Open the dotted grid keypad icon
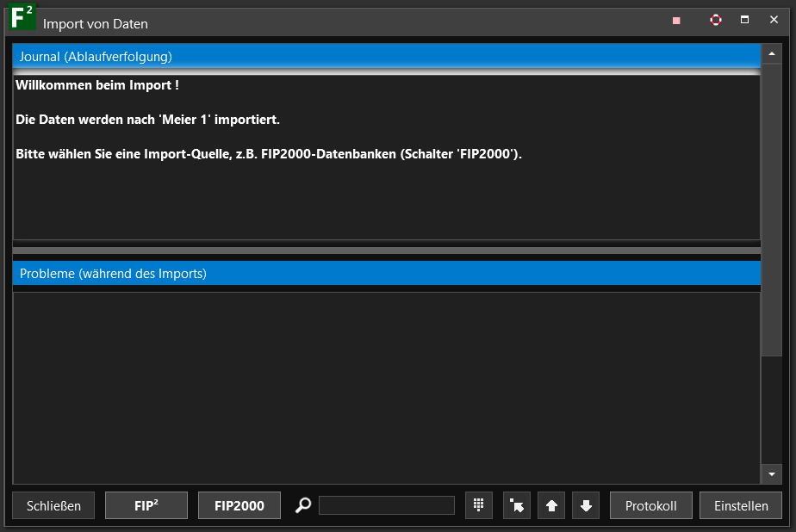796x532 pixels. tap(478, 505)
